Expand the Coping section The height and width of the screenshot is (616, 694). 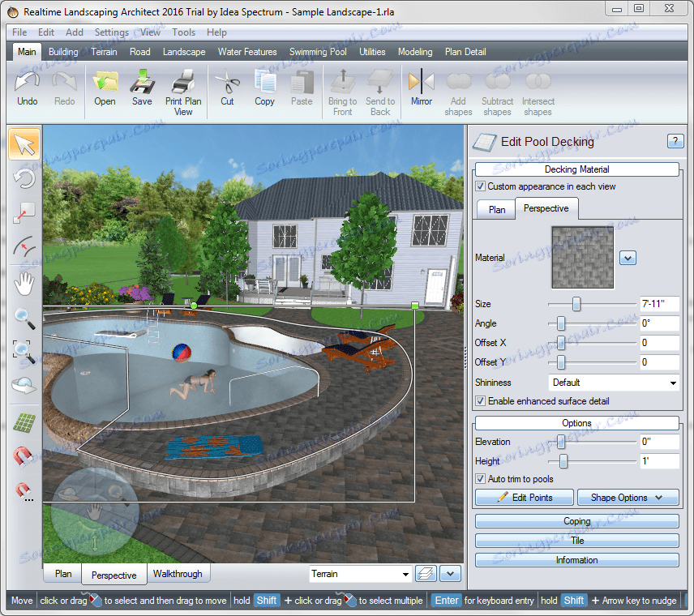(576, 521)
